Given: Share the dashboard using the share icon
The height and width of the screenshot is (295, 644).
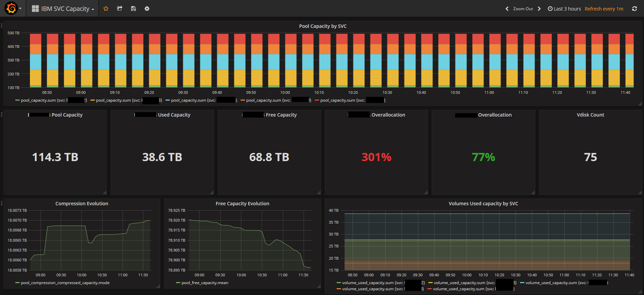Looking at the screenshot, I should pyautogui.click(x=120, y=8).
